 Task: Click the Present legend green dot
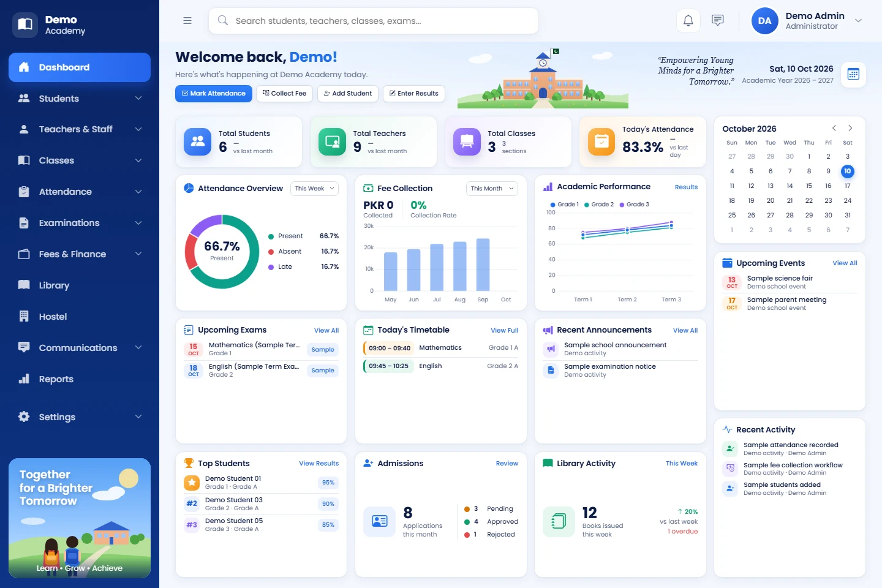click(x=271, y=236)
